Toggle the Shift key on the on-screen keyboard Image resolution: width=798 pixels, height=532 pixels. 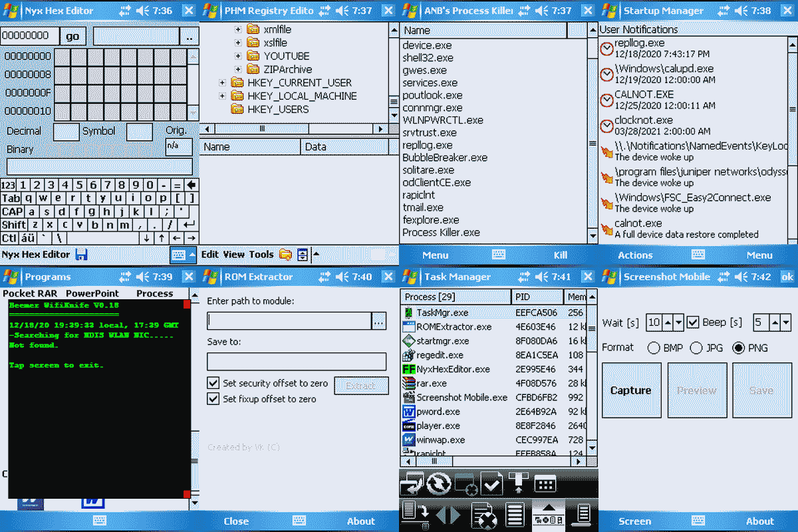[14, 225]
